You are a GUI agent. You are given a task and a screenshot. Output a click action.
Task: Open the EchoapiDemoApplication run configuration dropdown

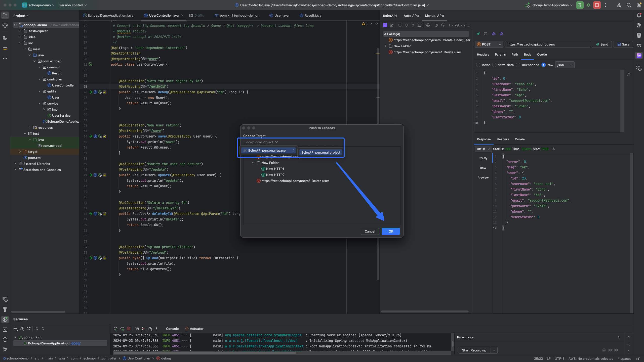[549, 5]
